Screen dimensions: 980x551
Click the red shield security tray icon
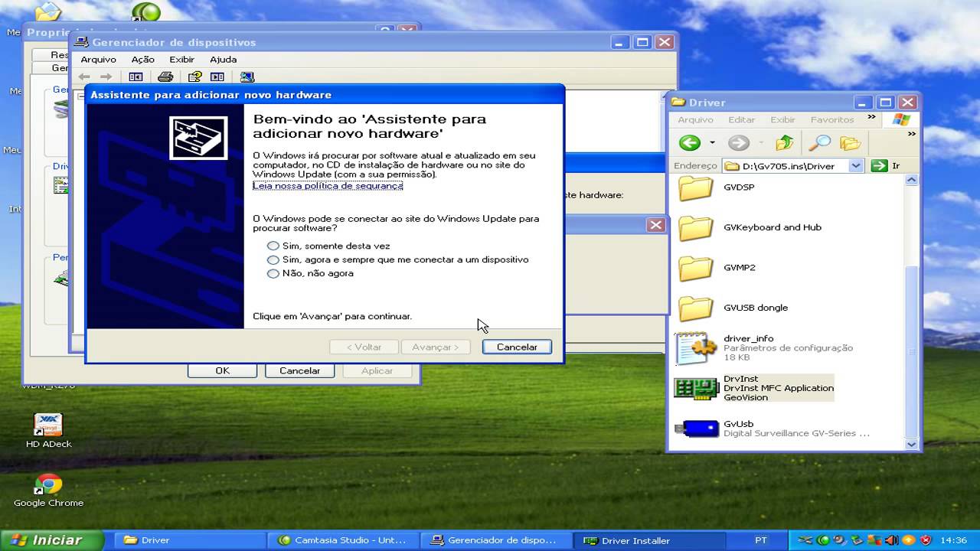(926, 540)
